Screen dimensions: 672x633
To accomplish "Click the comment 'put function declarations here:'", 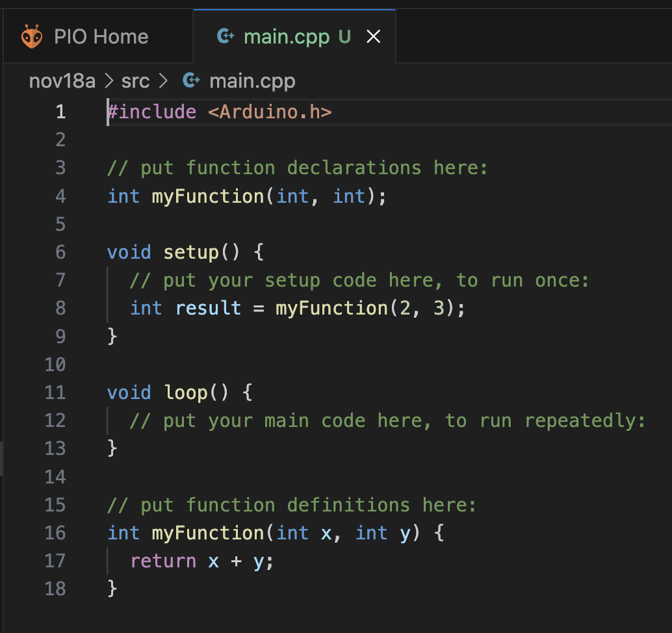I will [314, 168].
